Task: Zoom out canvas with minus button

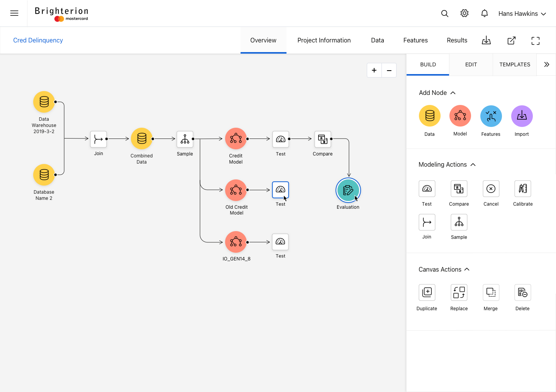Action: click(389, 70)
